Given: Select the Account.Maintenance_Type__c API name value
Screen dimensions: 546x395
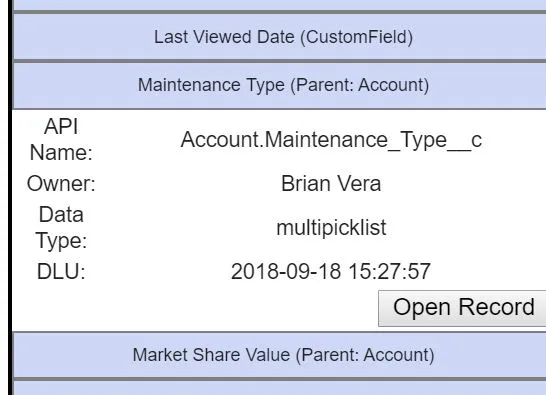Looking at the screenshot, I should coord(331,140).
